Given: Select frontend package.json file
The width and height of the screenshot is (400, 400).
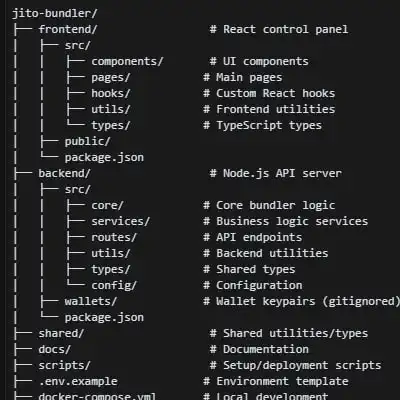Looking at the screenshot, I should [x=104, y=158].
